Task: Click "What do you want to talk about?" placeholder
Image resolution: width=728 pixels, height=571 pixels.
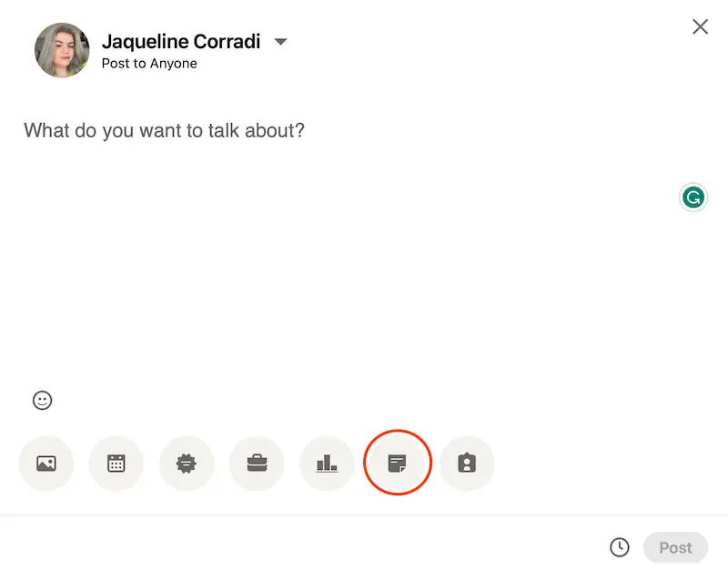Action: [x=164, y=130]
